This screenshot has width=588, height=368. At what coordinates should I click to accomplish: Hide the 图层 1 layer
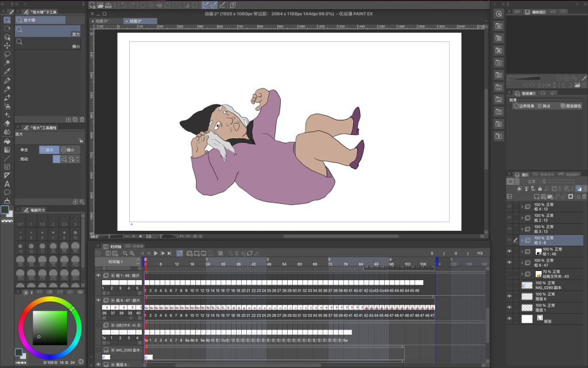(509, 308)
